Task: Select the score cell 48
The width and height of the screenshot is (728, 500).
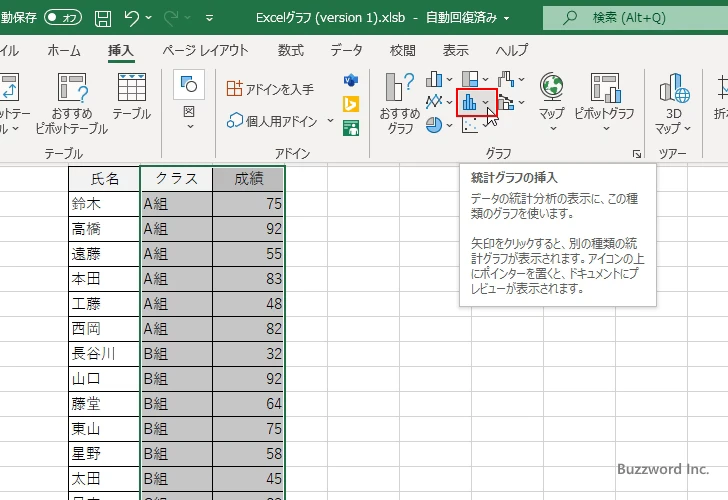Action: click(x=248, y=304)
